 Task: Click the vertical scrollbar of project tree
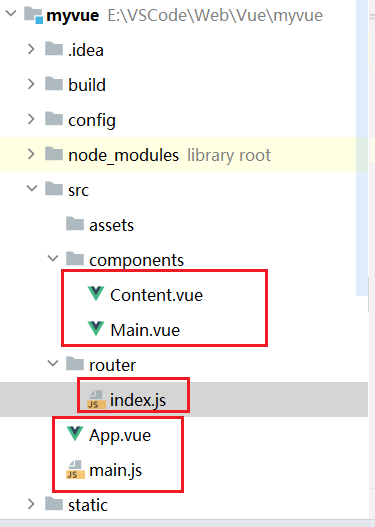(x=362, y=148)
